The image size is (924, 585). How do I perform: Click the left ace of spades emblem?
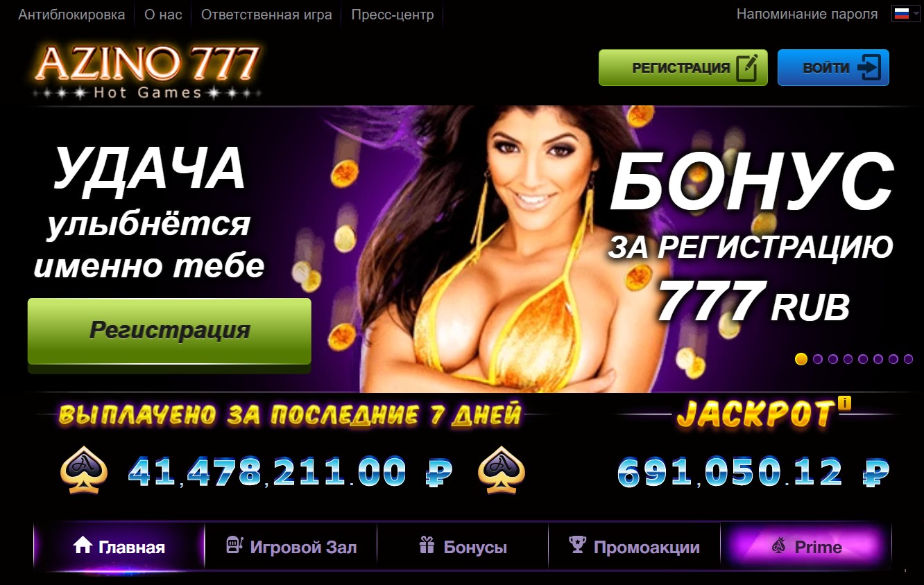point(84,471)
